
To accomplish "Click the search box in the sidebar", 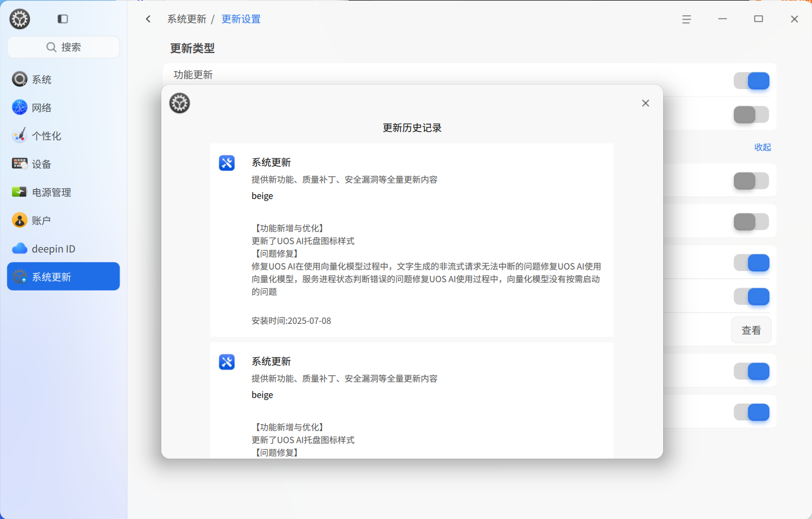I will (x=63, y=47).
